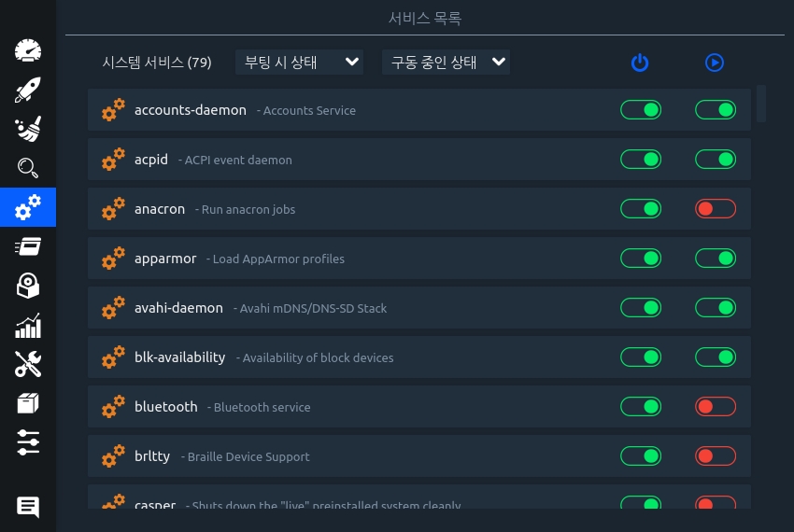Click the Feedback chat bubble icon

[28, 507]
